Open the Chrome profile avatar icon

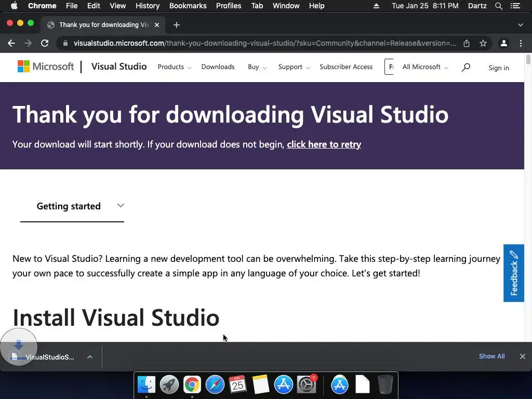pyautogui.click(x=504, y=43)
